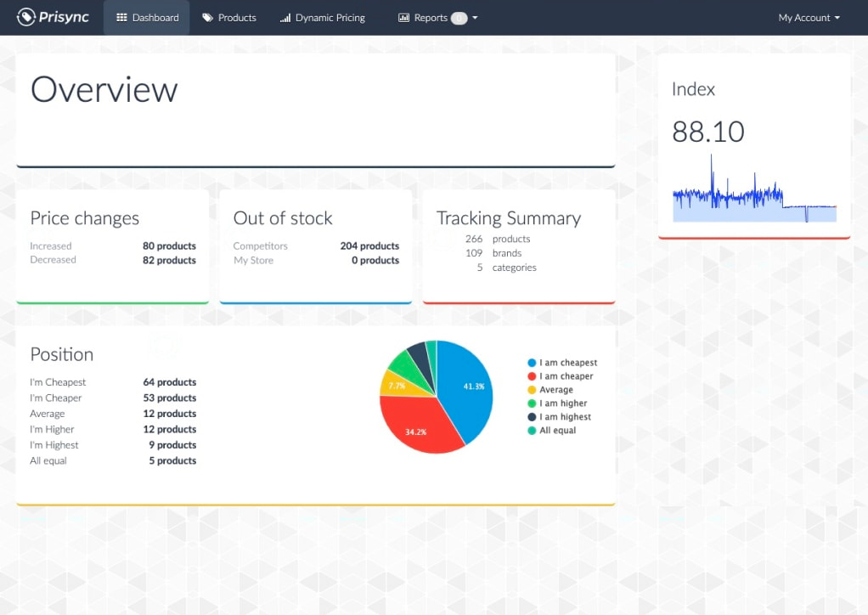Click the Reports chart icon
Viewport: 868px width, 615px height.
404,17
